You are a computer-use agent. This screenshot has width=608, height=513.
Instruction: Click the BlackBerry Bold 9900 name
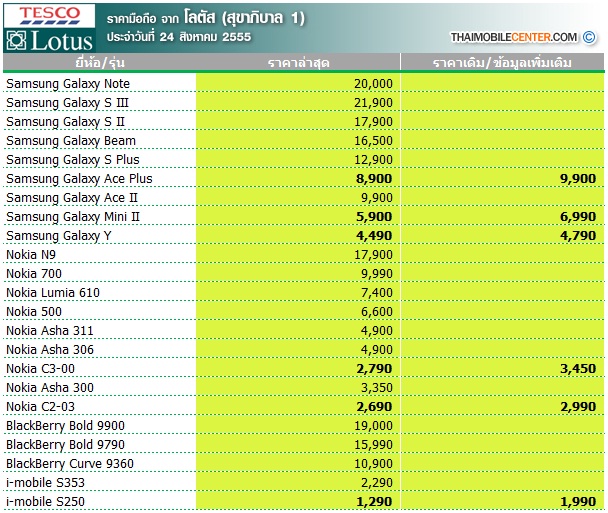pos(65,426)
